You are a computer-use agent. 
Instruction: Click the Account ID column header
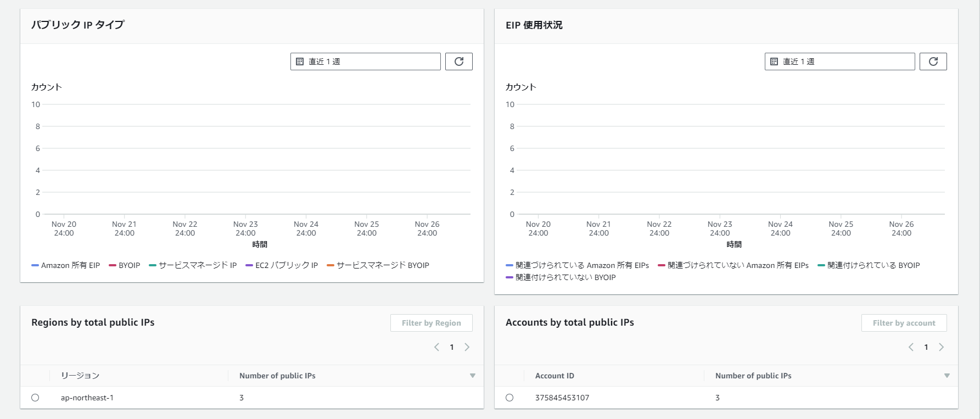pyautogui.click(x=555, y=376)
